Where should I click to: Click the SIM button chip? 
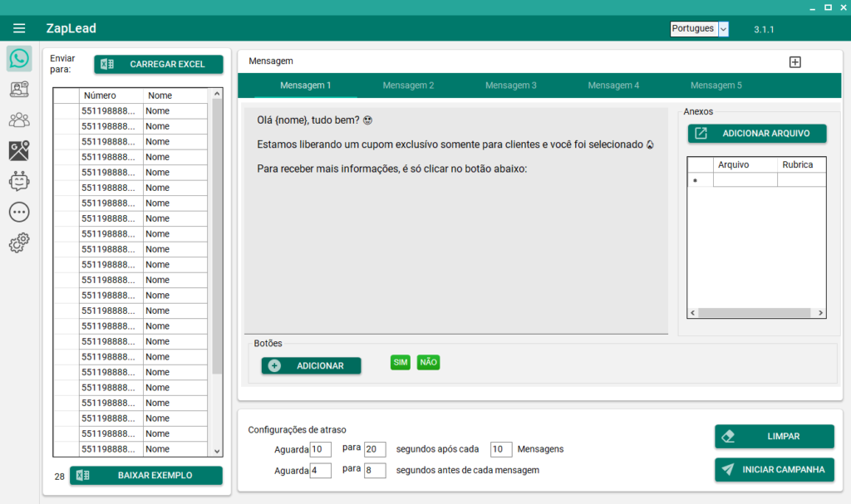[400, 362]
